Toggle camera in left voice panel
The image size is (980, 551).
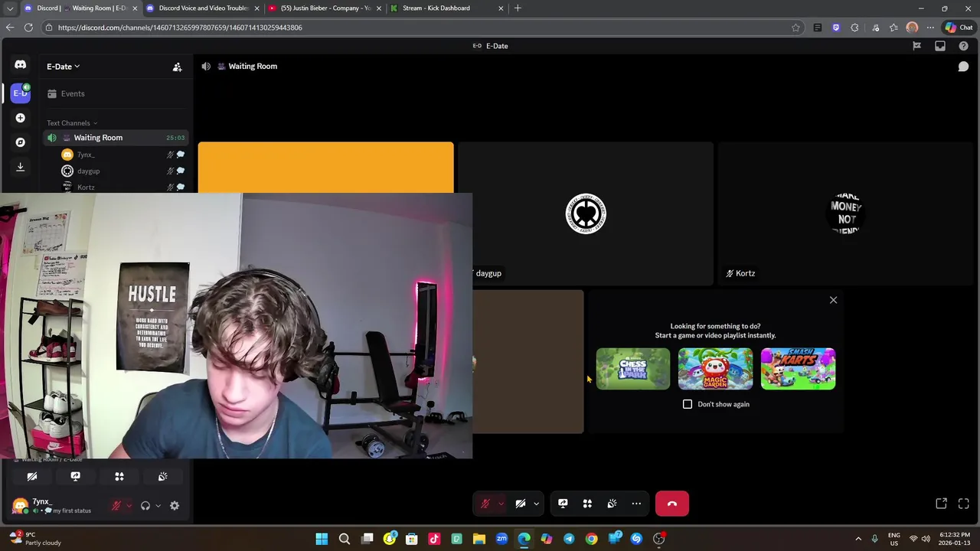32,477
